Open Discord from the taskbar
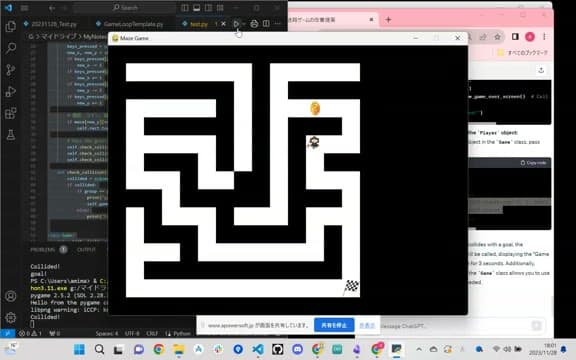Screen dimensions: 576x360 (297, 349)
